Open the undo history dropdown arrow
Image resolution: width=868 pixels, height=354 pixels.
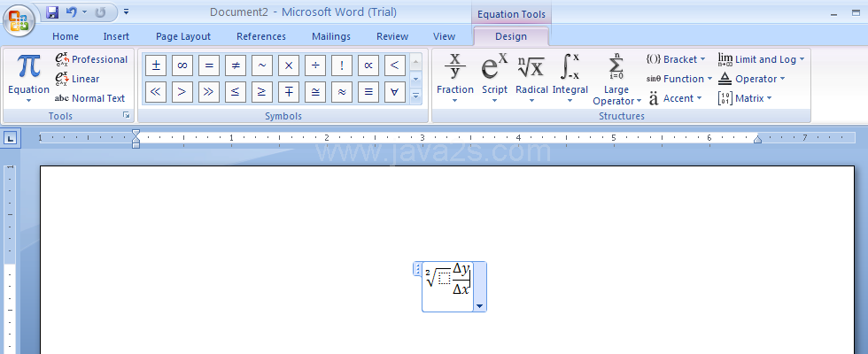click(84, 12)
